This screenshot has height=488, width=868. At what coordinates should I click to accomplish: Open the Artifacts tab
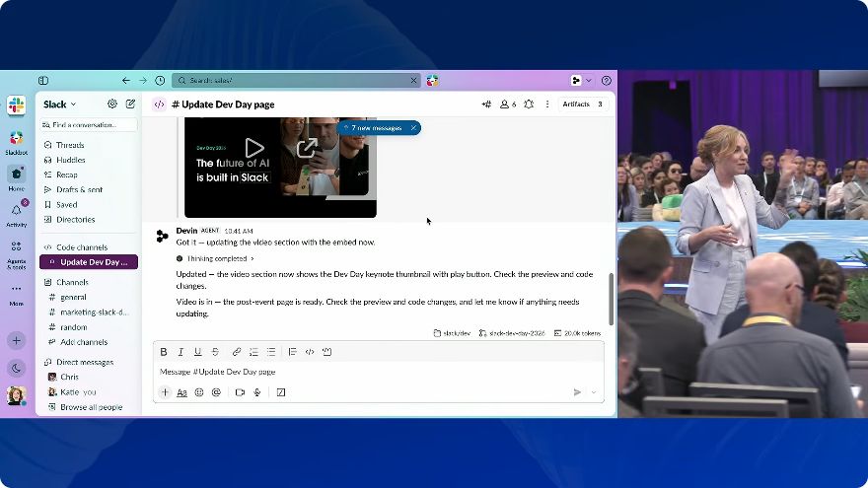click(x=583, y=105)
